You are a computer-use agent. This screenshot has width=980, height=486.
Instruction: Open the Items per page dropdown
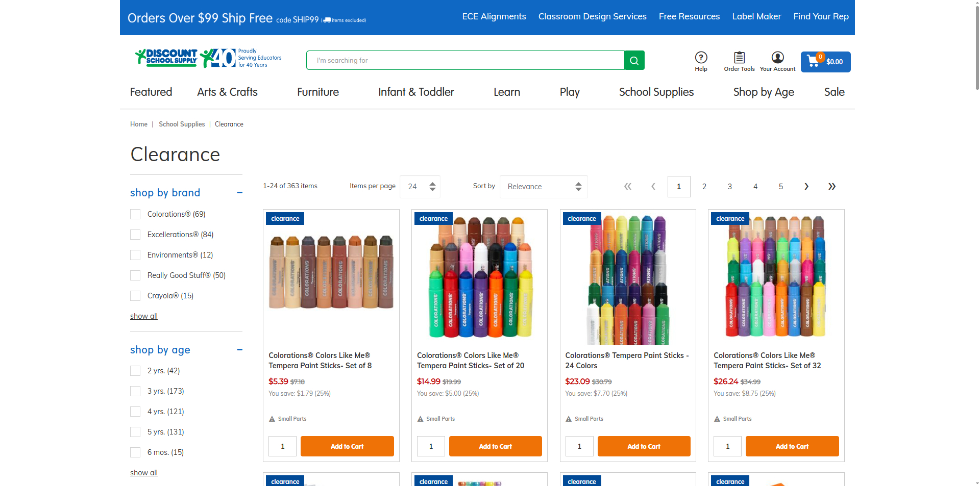[420, 187]
